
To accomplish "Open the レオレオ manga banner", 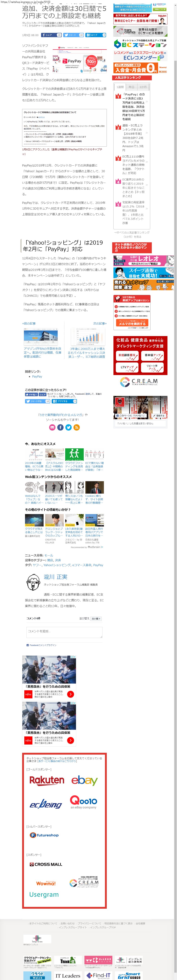I will (x=144, y=261).
